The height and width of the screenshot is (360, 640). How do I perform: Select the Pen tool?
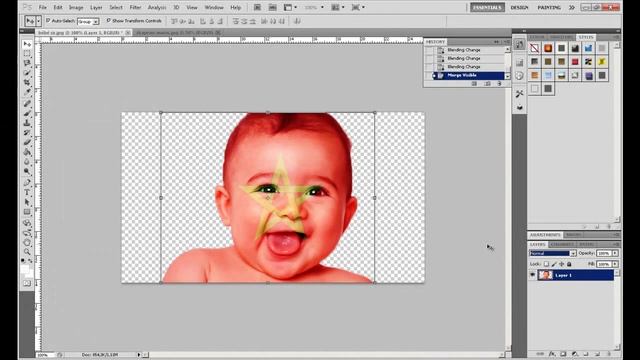point(27,182)
